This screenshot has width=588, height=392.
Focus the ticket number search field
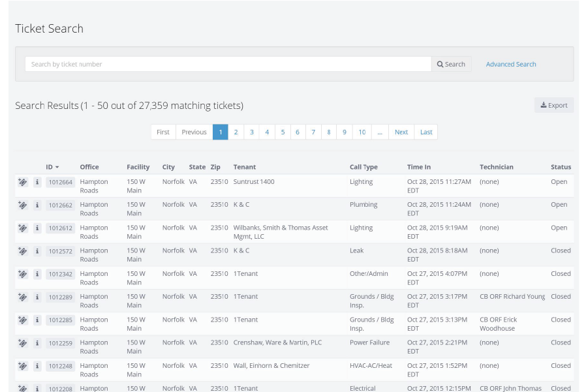coord(228,64)
